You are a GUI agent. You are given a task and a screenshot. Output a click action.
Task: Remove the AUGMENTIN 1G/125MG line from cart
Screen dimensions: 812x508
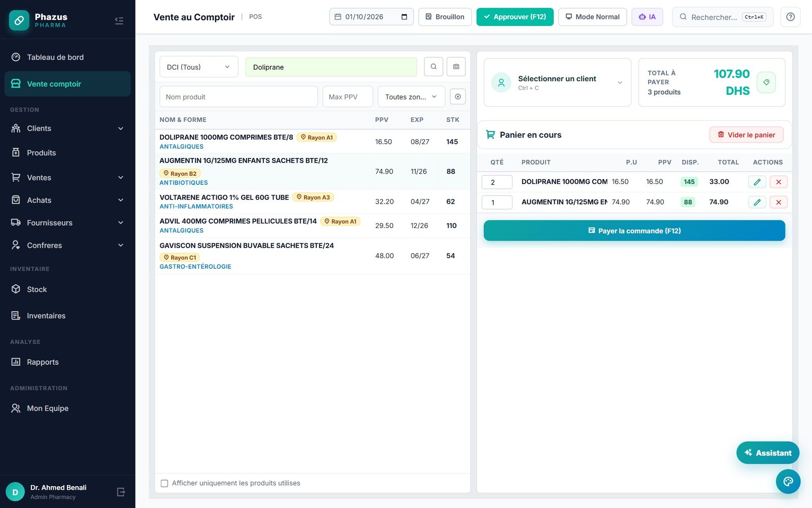(x=779, y=202)
